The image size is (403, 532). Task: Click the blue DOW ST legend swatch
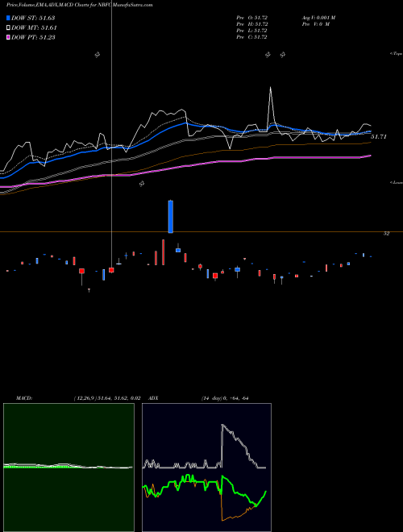(8, 18)
